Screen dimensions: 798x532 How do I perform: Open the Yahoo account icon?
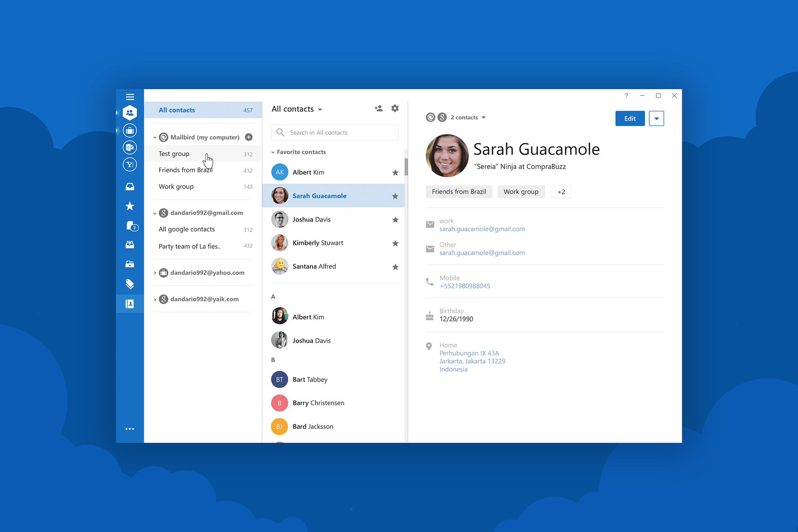pos(130,165)
